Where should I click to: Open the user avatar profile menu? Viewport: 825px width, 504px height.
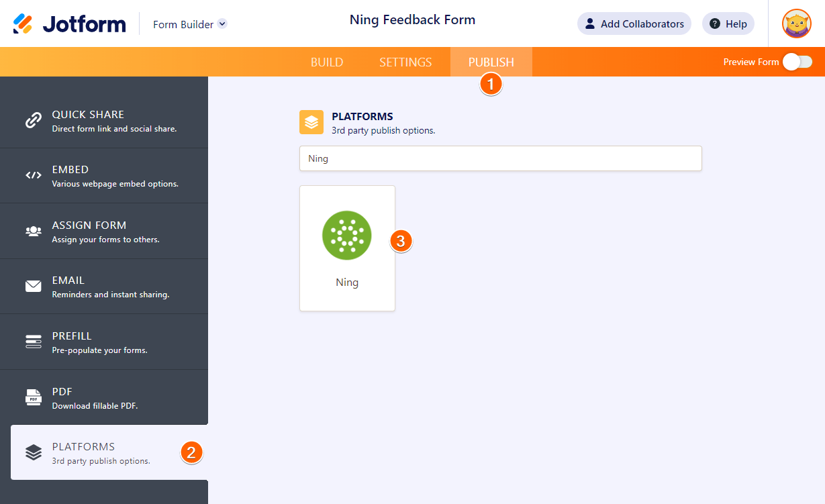(797, 24)
